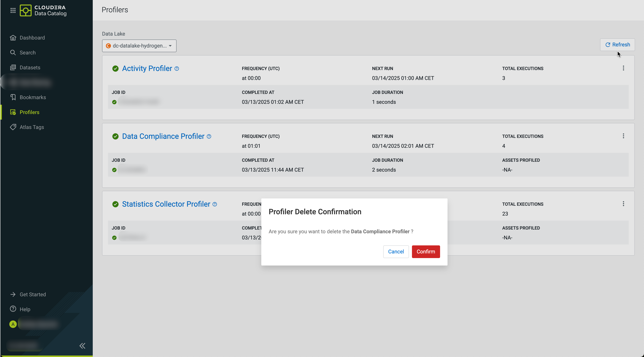Confirm the profiler deletion
Image resolution: width=644 pixels, height=357 pixels.
pos(426,251)
